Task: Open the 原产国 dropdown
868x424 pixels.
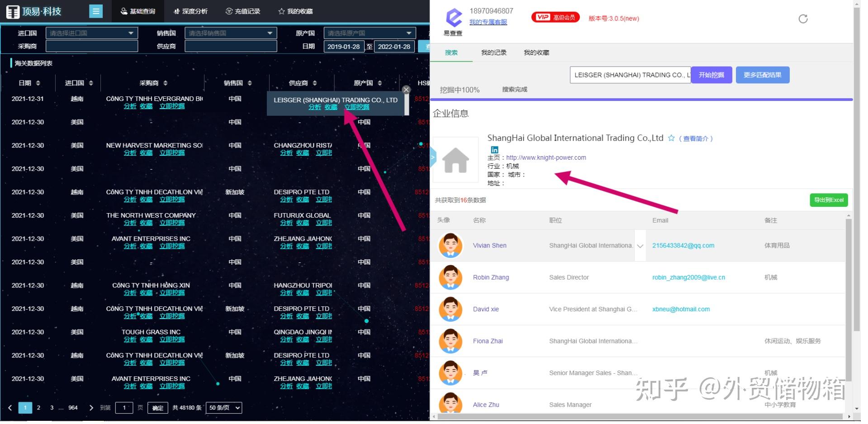Action: [370, 33]
